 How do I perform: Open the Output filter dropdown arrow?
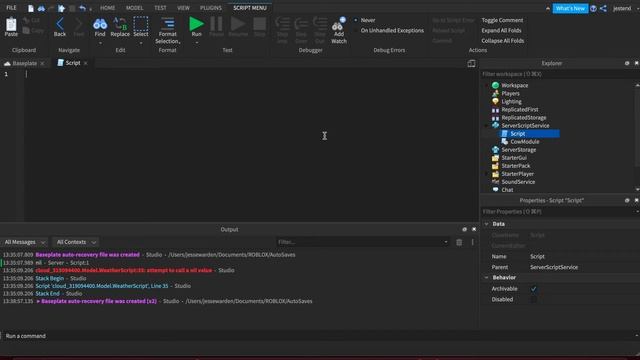coord(445,242)
